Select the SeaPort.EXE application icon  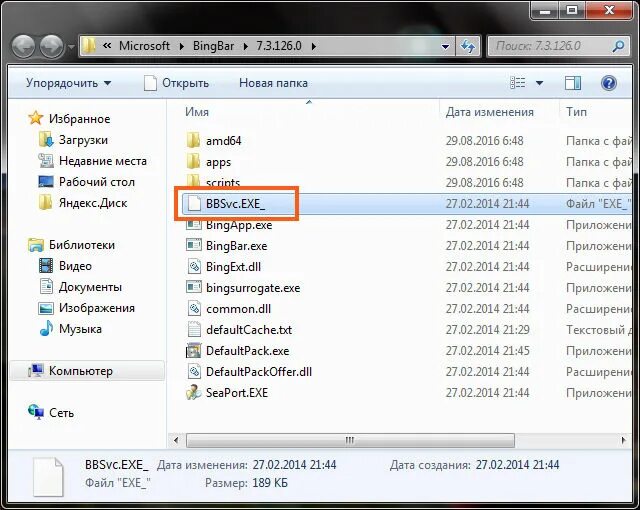point(193,393)
